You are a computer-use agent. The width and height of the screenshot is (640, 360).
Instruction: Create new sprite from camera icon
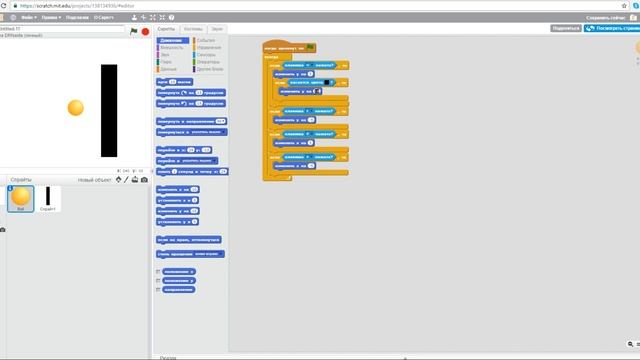(x=144, y=180)
